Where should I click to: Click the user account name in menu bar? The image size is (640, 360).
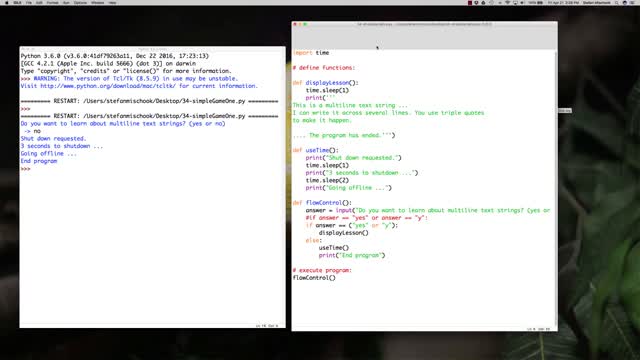(x=596, y=2)
